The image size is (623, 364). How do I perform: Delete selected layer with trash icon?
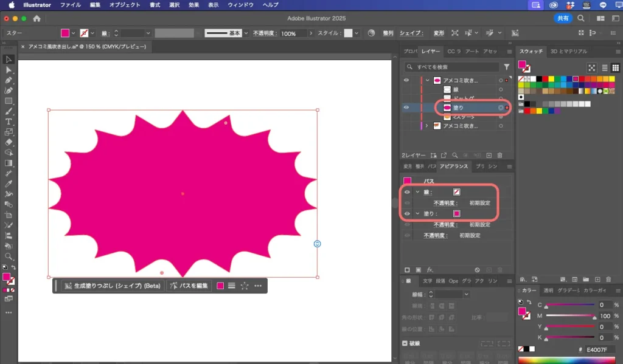coord(499,156)
